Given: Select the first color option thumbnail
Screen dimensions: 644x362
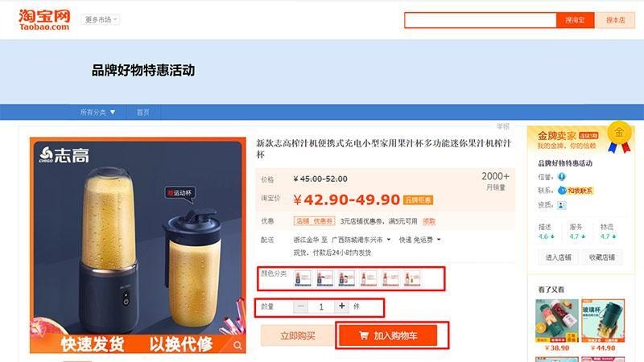Looking at the screenshot, I should (x=303, y=278).
